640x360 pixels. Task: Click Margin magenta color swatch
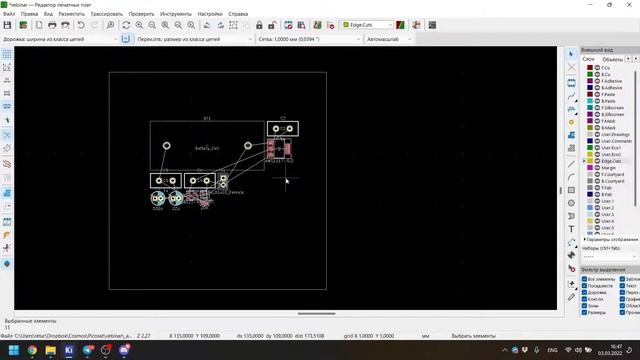[x=590, y=168]
